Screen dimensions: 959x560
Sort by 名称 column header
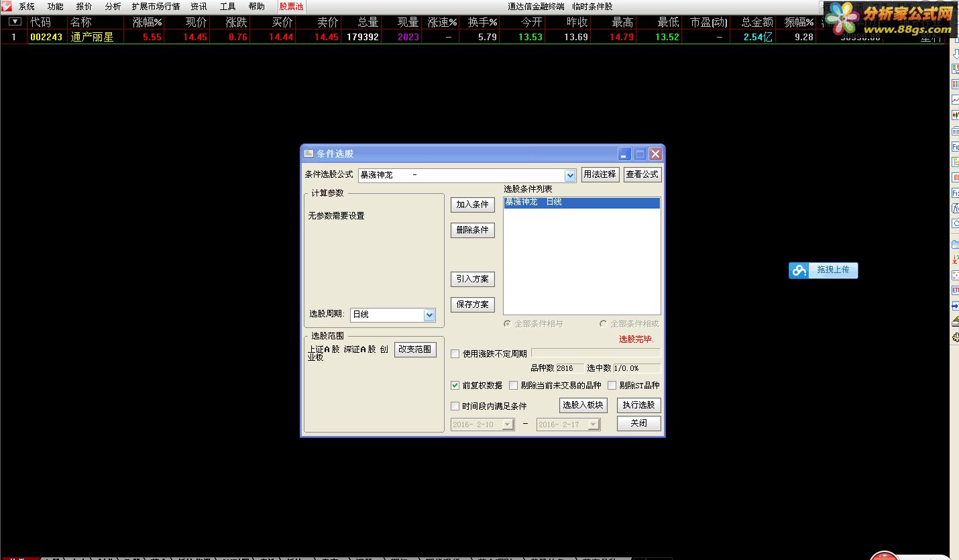click(81, 22)
